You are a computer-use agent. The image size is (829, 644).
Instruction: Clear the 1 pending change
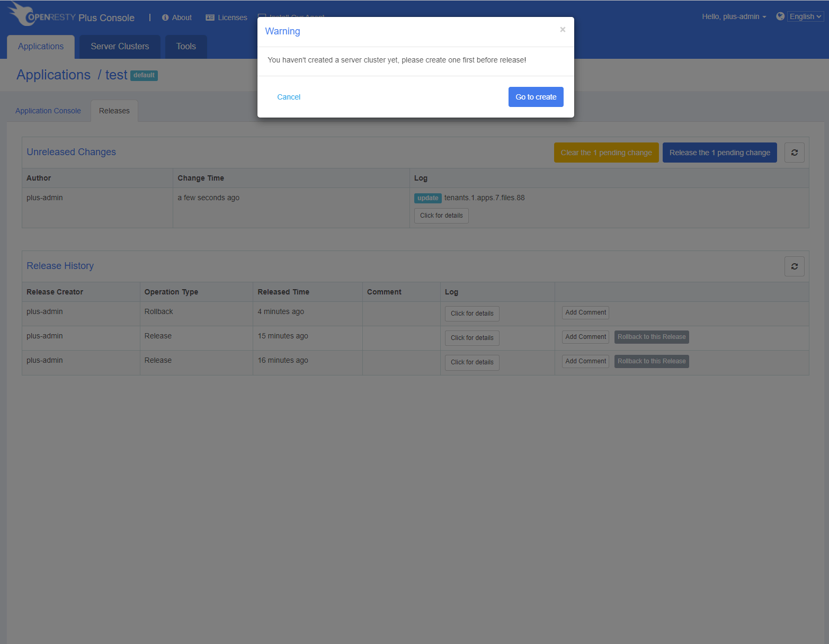point(606,153)
